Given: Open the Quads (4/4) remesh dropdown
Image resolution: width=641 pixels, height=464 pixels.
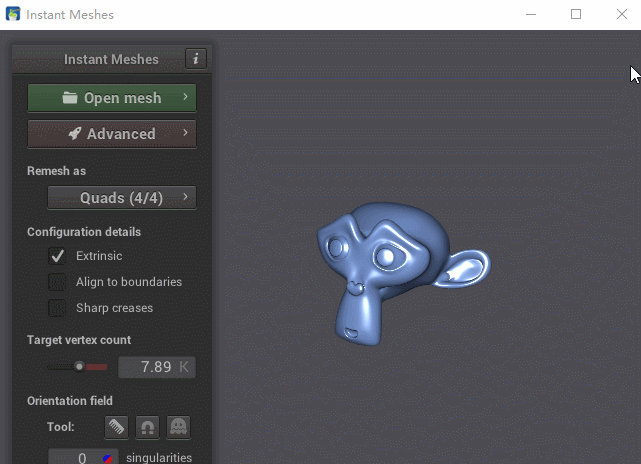Looking at the screenshot, I should click(122, 198).
